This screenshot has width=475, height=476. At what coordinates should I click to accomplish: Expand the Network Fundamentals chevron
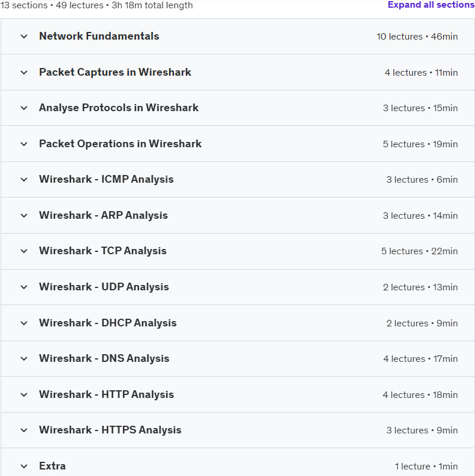[x=24, y=37]
